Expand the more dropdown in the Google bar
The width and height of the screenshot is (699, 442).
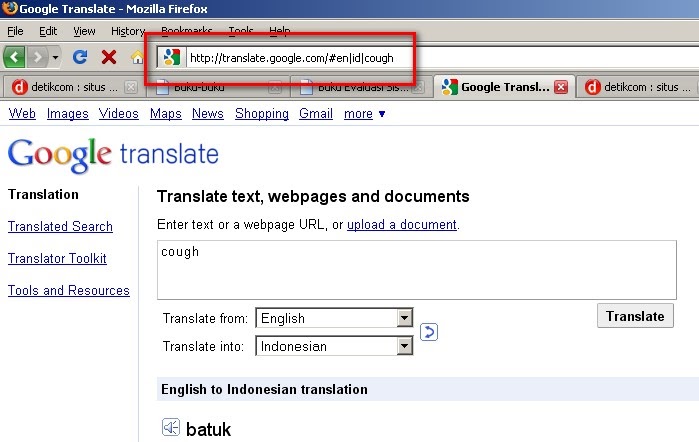(364, 114)
